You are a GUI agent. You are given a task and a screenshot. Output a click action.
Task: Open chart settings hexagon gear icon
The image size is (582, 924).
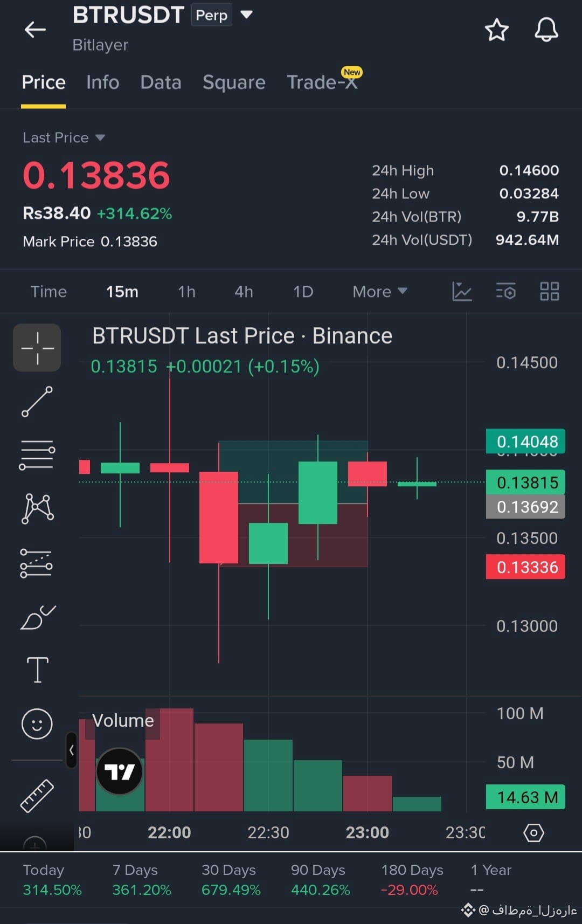coord(533,833)
